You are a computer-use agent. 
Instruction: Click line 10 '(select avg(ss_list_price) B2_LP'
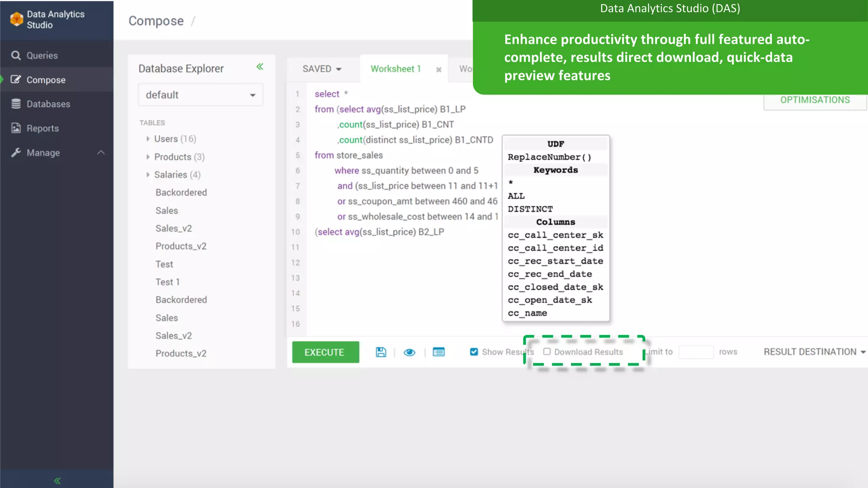[x=379, y=232]
